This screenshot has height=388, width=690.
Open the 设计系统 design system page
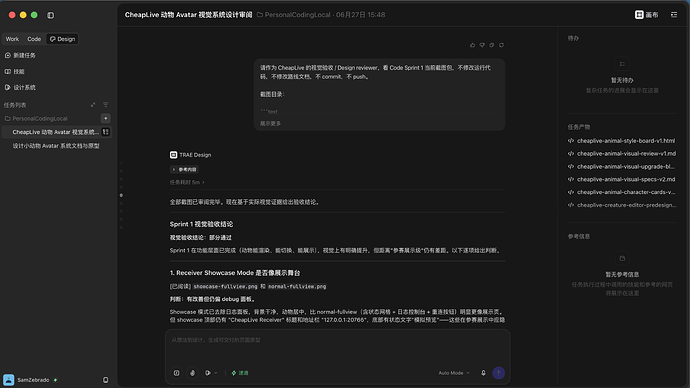20,88
